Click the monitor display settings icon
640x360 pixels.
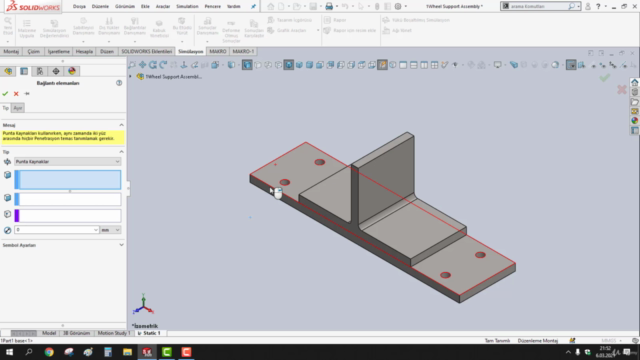click(498, 65)
